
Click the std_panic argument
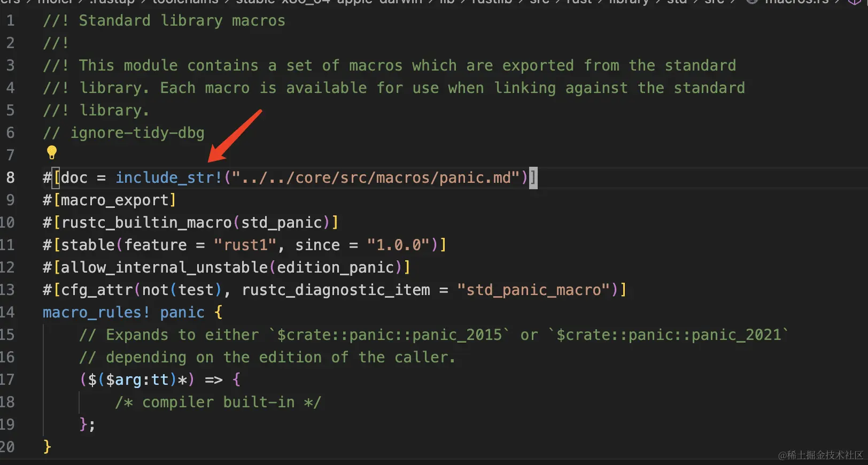click(282, 222)
